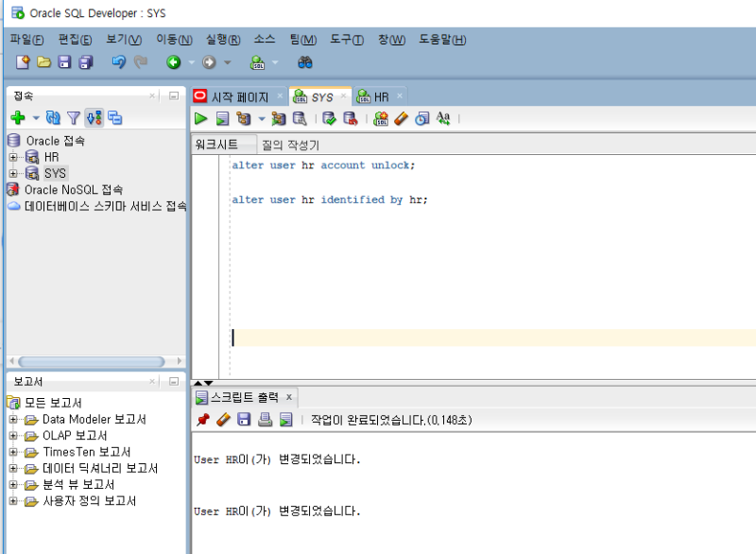Open the Explain Plan dropdown arrow
The width and height of the screenshot is (756, 554).
[262, 118]
